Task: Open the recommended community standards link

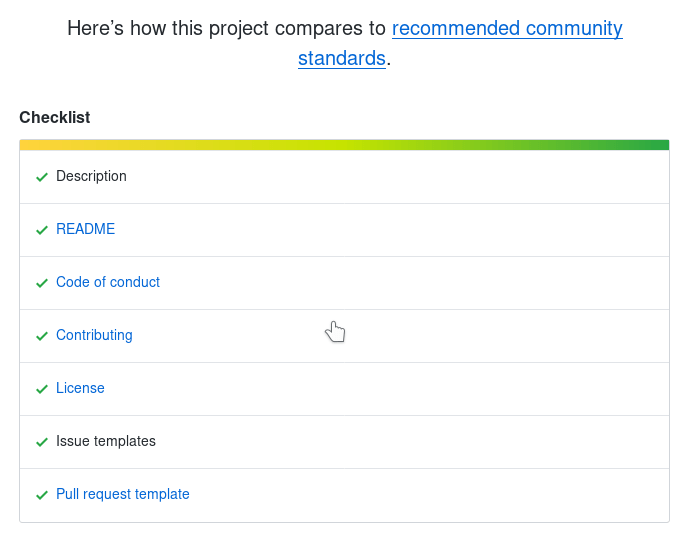Action: [506, 29]
